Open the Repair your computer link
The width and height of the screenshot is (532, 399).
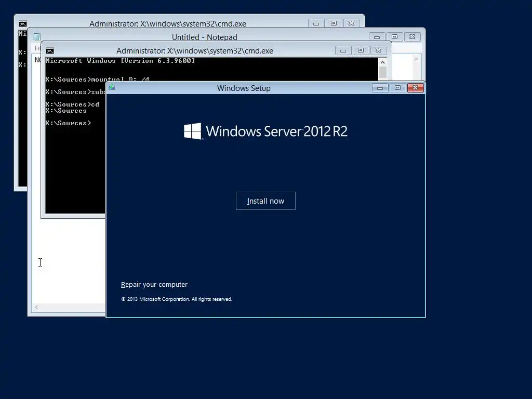154,284
